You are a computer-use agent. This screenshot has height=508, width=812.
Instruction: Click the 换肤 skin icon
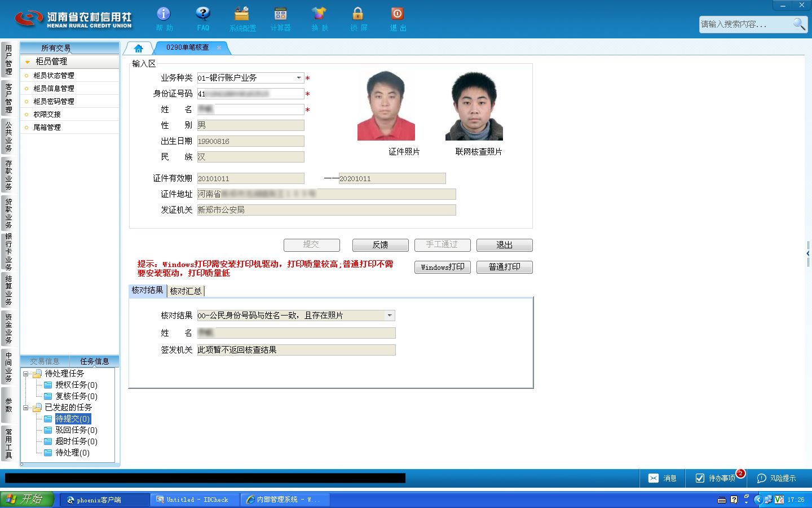pyautogui.click(x=319, y=14)
